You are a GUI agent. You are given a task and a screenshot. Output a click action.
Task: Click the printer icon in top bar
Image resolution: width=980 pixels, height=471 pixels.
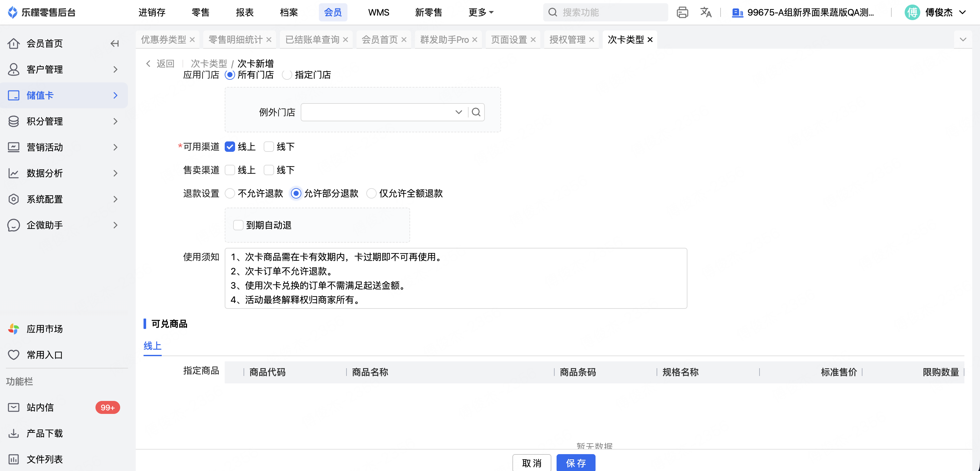point(682,13)
